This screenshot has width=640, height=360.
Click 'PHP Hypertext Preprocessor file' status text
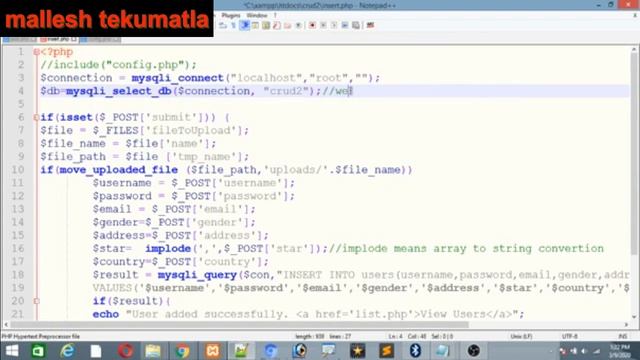pos(41,337)
